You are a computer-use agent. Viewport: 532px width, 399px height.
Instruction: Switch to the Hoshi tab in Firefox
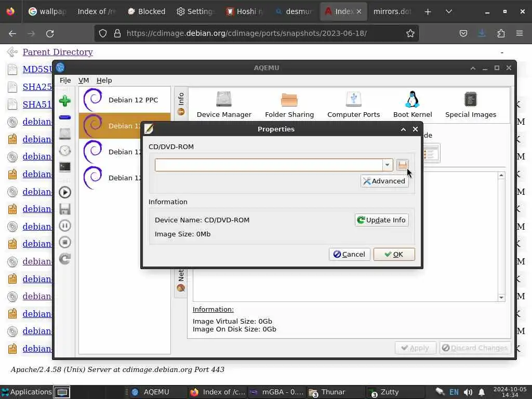(245, 11)
